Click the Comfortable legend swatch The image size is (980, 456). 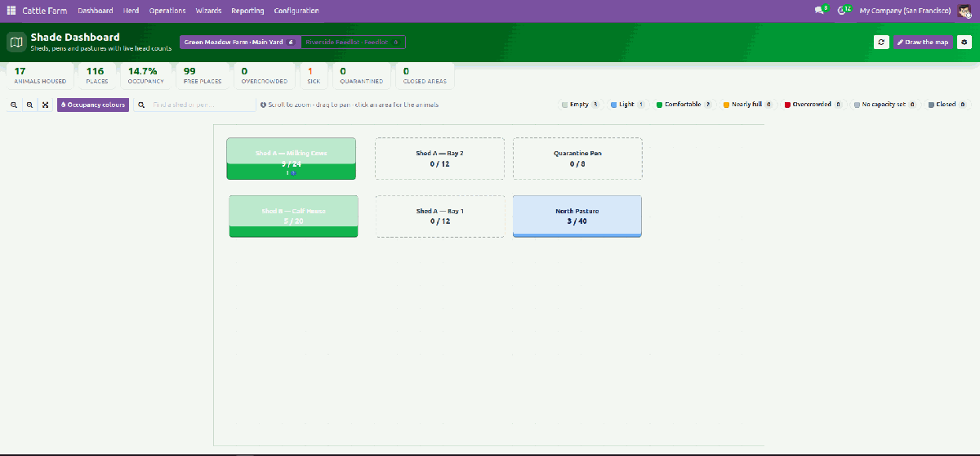(x=659, y=105)
